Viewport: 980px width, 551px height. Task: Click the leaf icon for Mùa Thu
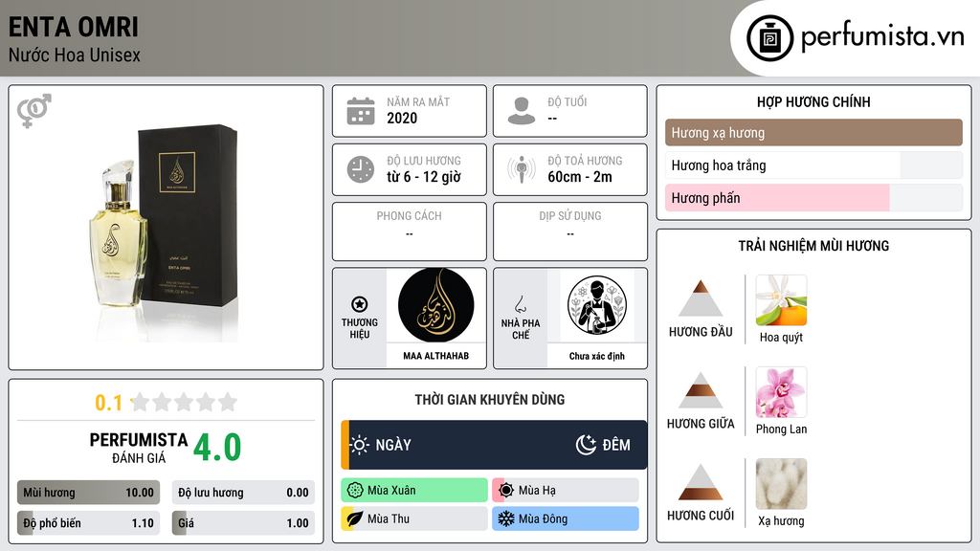pyautogui.click(x=355, y=518)
